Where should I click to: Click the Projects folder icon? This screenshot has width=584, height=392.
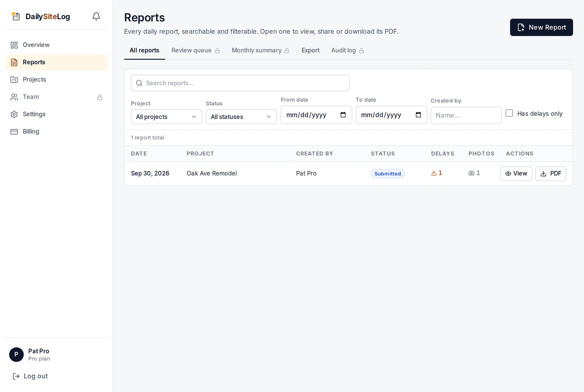click(14, 80)
